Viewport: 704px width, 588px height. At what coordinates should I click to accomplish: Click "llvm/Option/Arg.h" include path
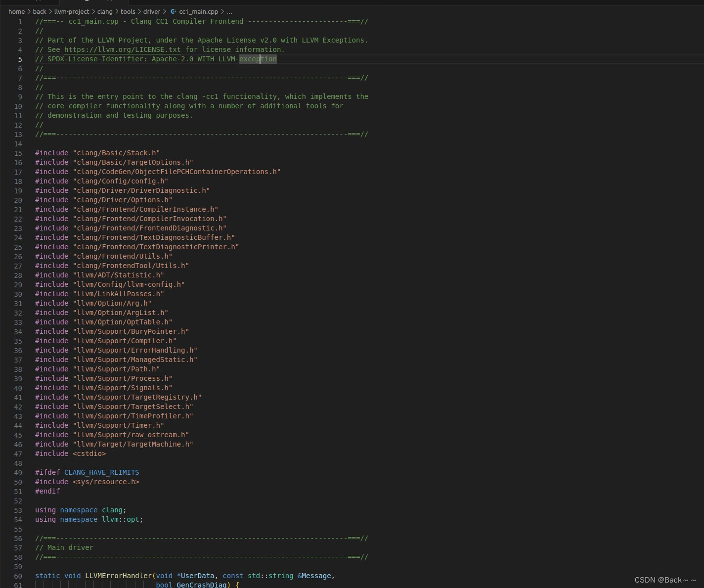112,303
